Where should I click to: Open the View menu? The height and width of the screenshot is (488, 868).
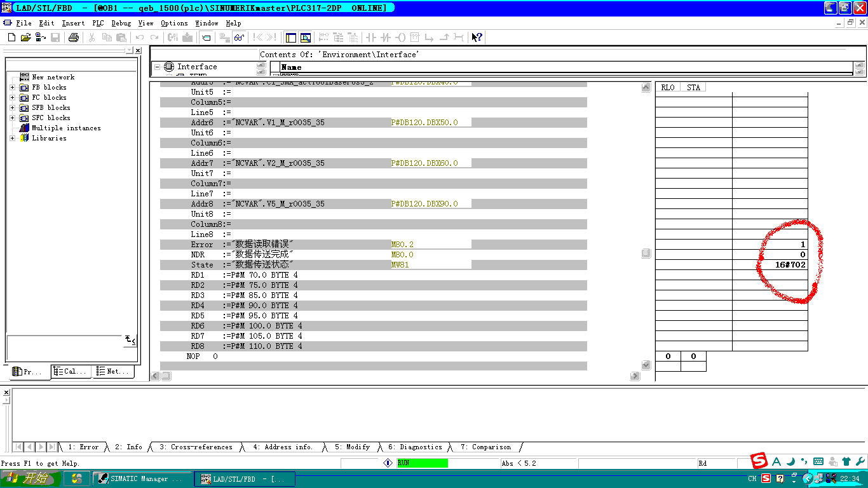pyautogui.click(x=146, y=23)
